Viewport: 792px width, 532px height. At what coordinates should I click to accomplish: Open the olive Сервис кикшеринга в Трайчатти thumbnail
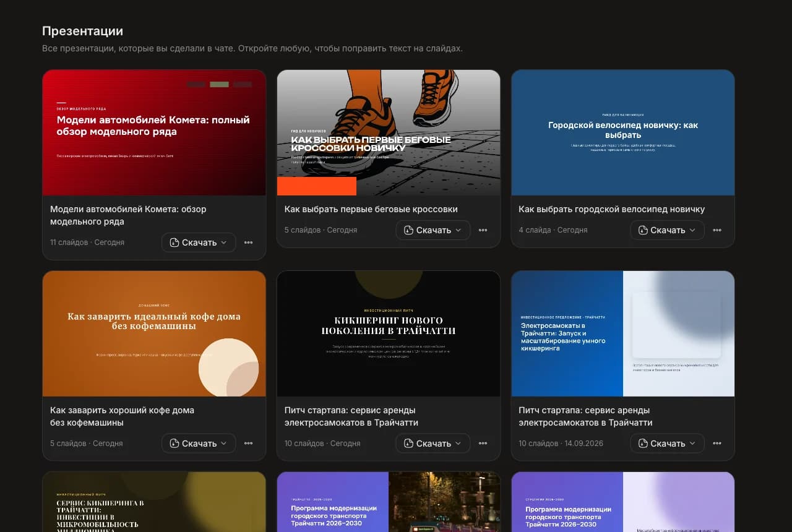click(154, 502)
